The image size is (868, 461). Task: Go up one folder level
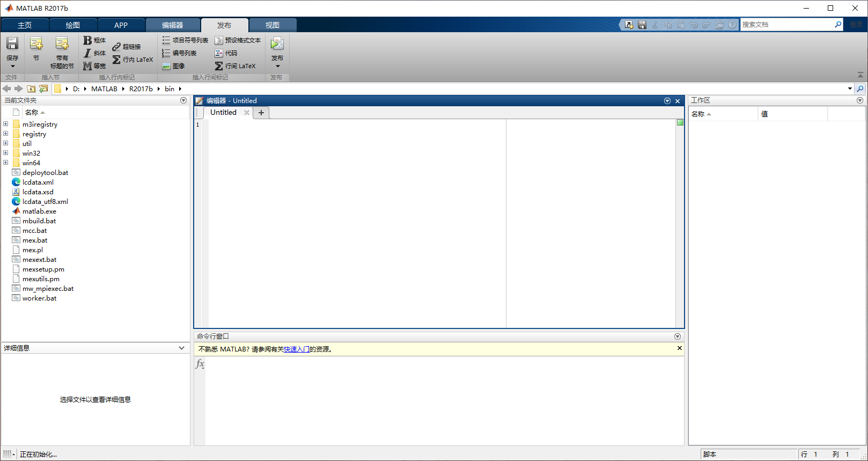click(x=31, y=89)
